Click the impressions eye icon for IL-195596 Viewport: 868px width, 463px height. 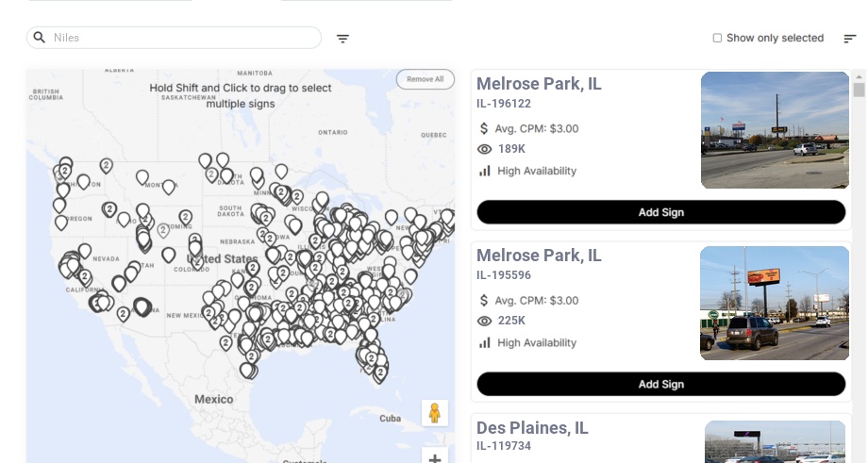point(485,321)
